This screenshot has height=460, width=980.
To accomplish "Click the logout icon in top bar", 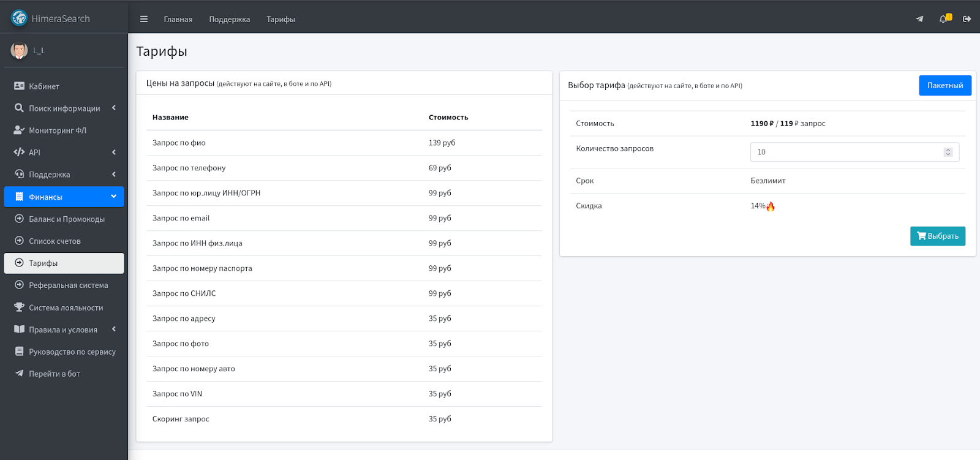I will point(967,19).
